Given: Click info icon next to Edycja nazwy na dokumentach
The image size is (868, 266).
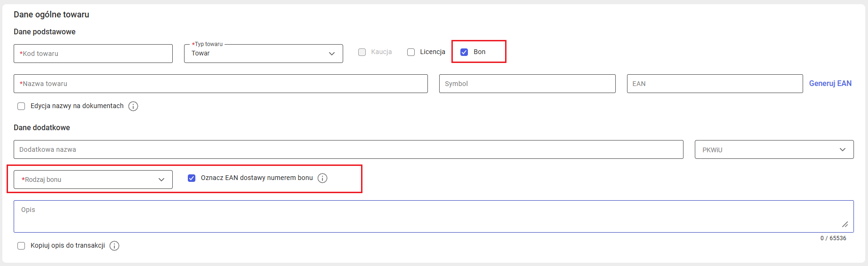Looking at the screenshot, I should [133, 106].
